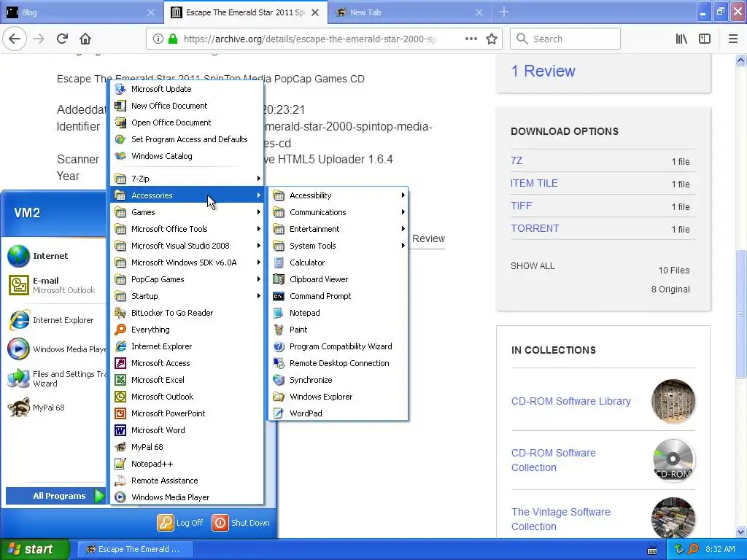The width and height of the screenshot is (747, 560).
Task: Launch Microsoft PowerPoint
Action: (187, 413)
